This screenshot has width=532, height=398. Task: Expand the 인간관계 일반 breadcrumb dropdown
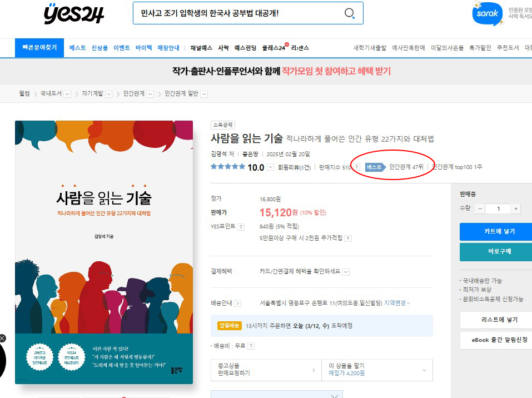204,94
